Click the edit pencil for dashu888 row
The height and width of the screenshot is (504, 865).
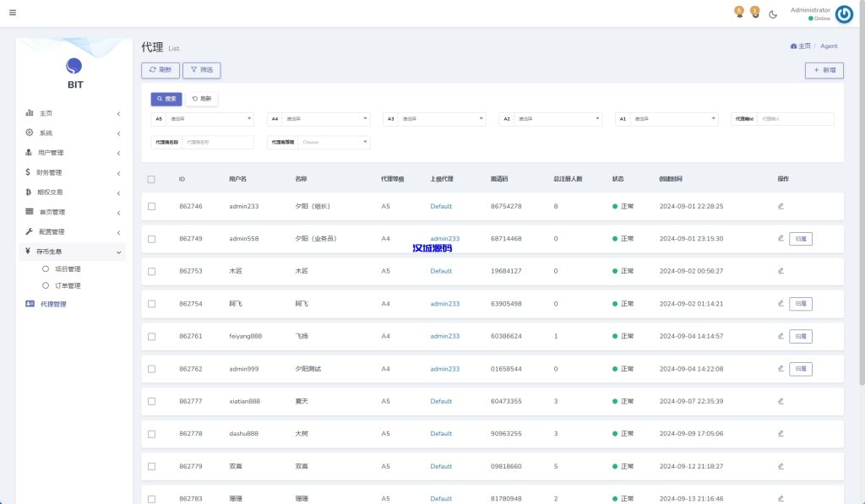pos(781,433)
